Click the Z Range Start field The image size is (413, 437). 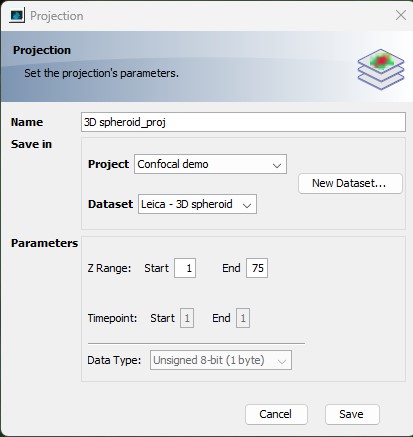(185, 268)
